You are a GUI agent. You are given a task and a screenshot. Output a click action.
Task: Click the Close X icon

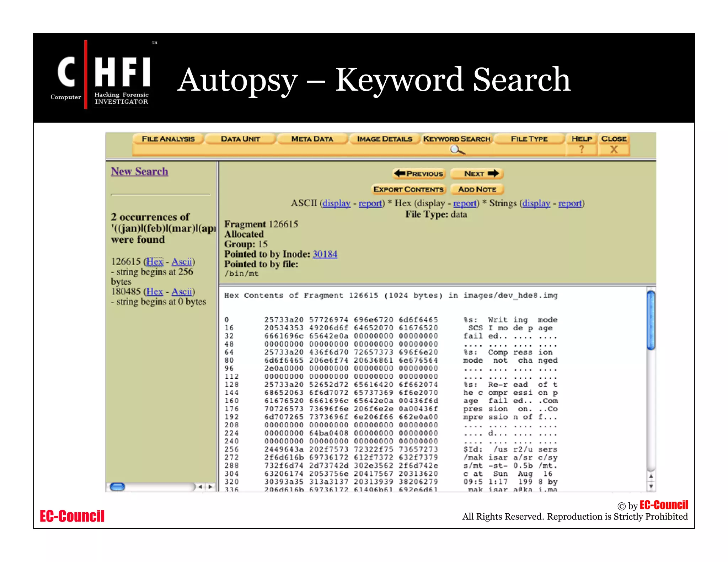614,150
